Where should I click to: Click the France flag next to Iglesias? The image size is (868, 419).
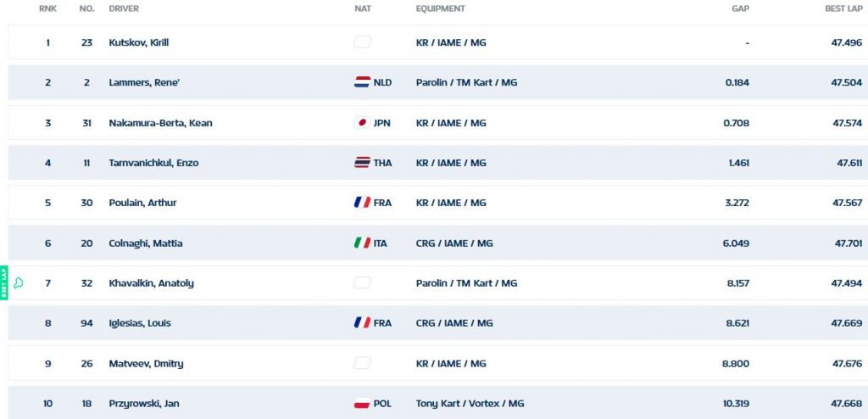(362, 322)
